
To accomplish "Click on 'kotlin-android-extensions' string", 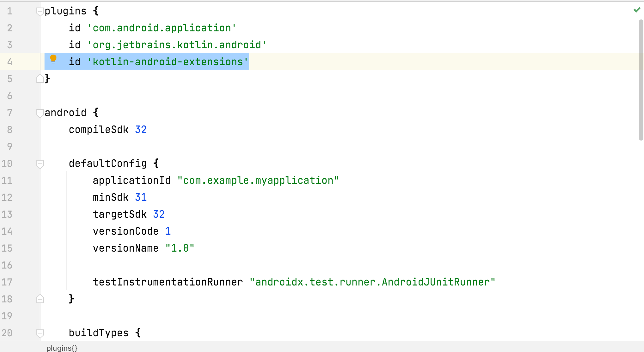I will (x=168, y=62).
